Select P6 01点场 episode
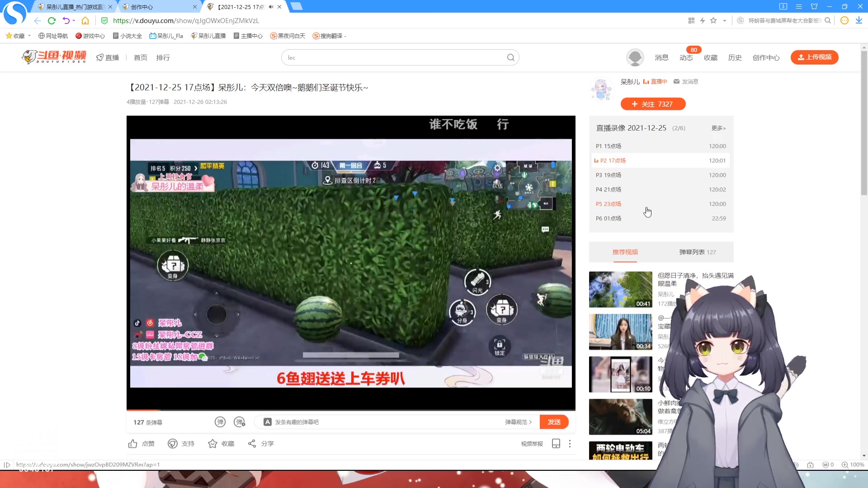Viewport: 868px width, 488px height. (661, 218)
